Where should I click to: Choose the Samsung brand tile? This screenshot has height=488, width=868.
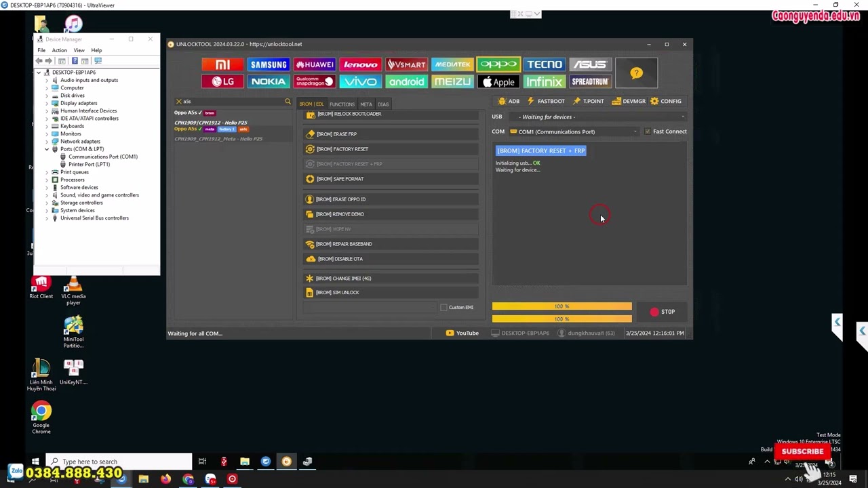point(269,64)
